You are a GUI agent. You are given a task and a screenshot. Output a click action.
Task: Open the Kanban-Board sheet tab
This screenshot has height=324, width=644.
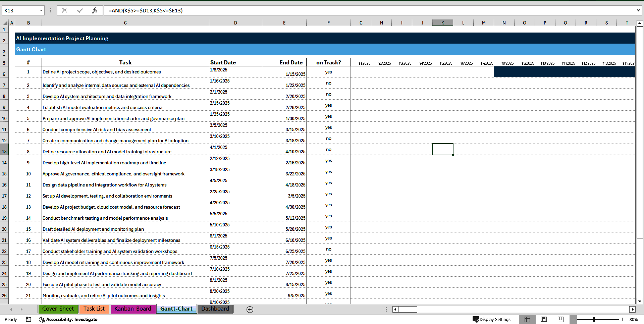[133, 309]
